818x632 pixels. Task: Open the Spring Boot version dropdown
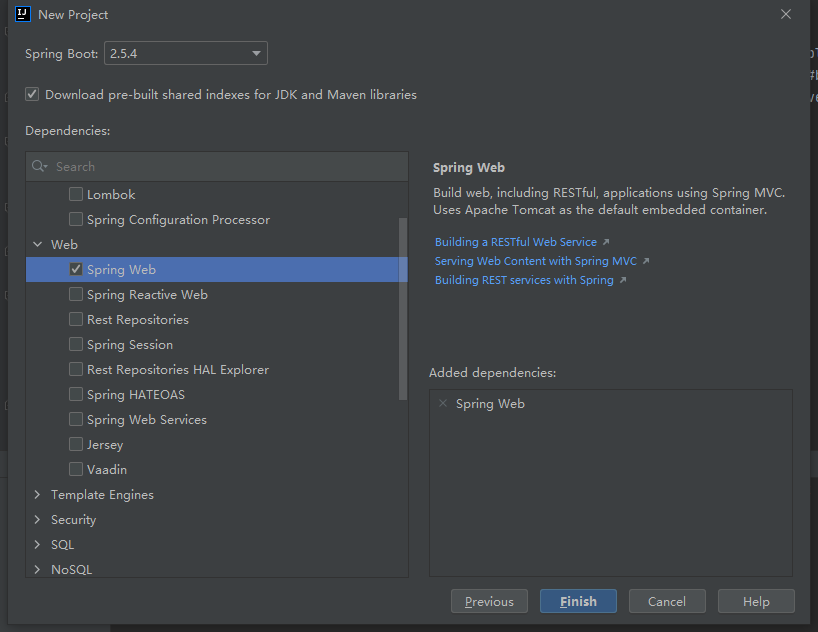186,53
